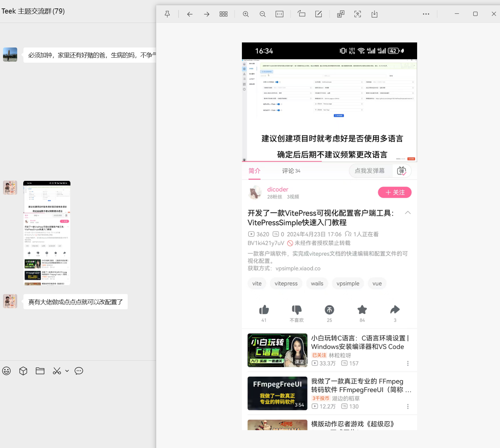Click 未经作者授权禁止转载 notice

tap(319, 243)
